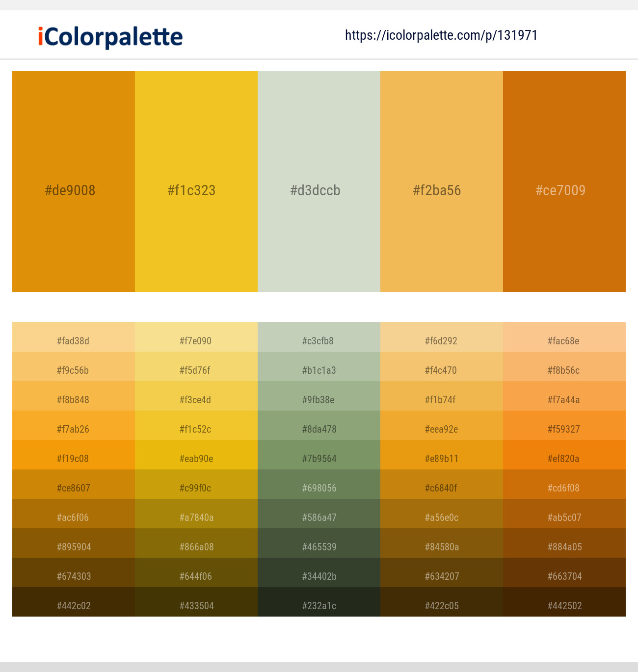Click the #895904 brown shade
This screenshot has width=638, height=672.
74,543
